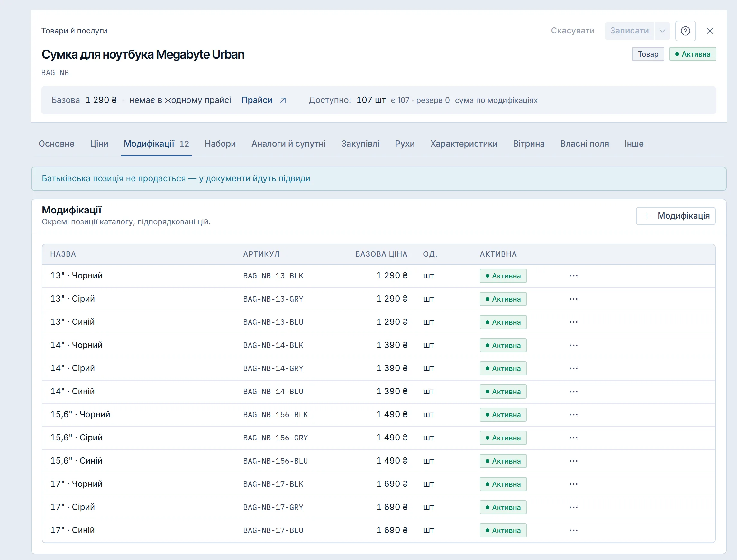
Task: Open row actions for 17" · Синій
Action: pyautogui.click(x=573, y=530)
